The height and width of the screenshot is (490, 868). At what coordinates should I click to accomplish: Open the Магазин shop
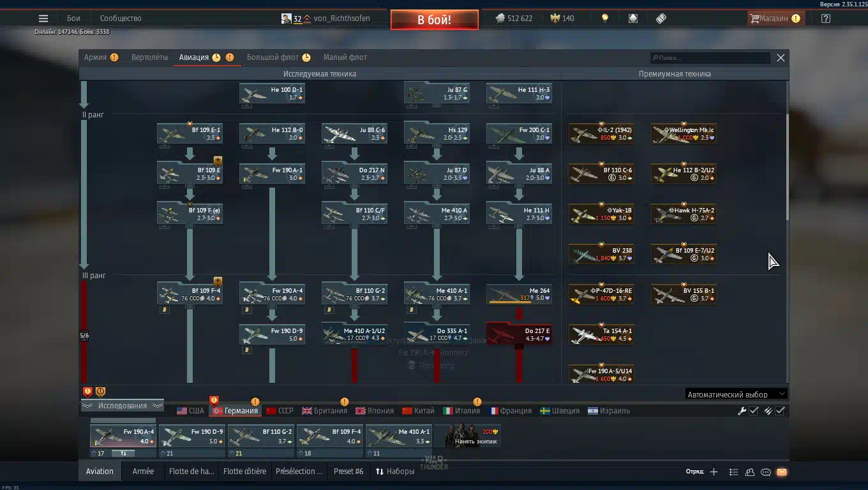click(x=775, y=19)
